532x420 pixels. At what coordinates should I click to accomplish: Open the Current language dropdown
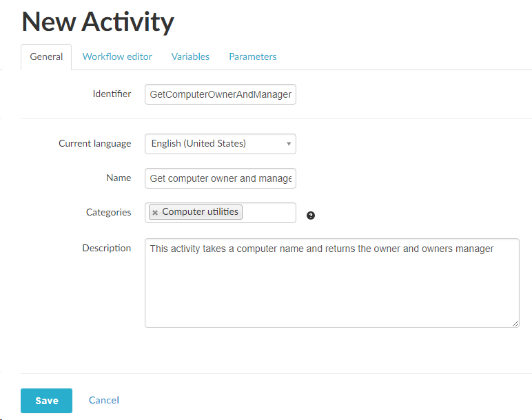pyautogui.click(x=221, y=144)
